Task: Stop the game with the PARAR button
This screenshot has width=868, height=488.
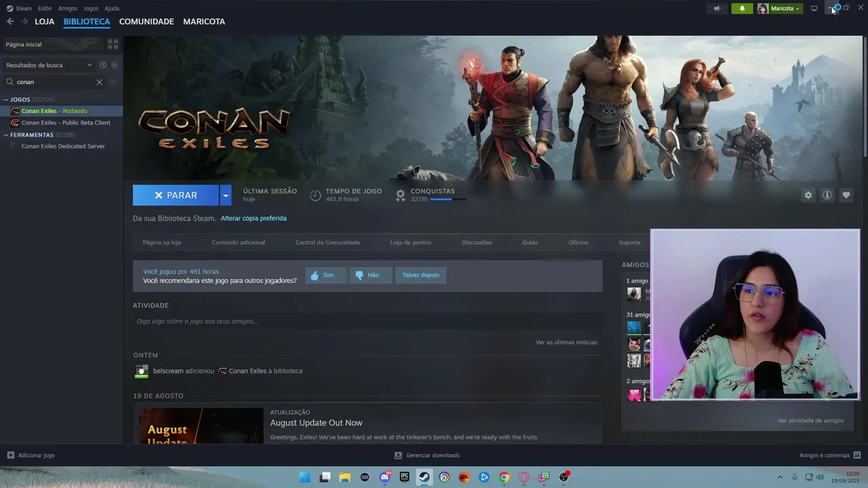Action: (176, 195)
